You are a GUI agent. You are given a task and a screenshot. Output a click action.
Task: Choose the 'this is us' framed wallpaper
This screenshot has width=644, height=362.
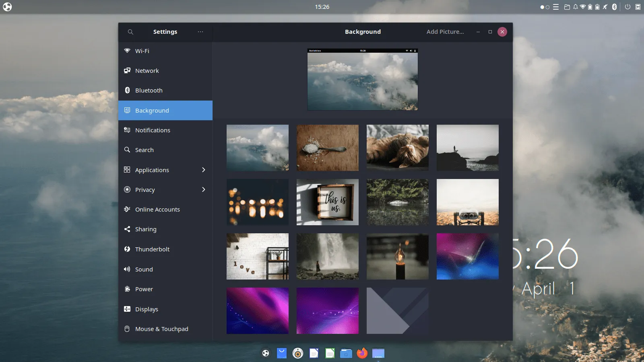(x=327, y=202)
